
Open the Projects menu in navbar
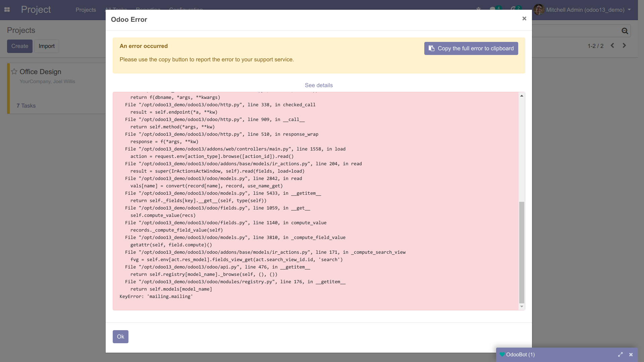click(x=86, y=10)
